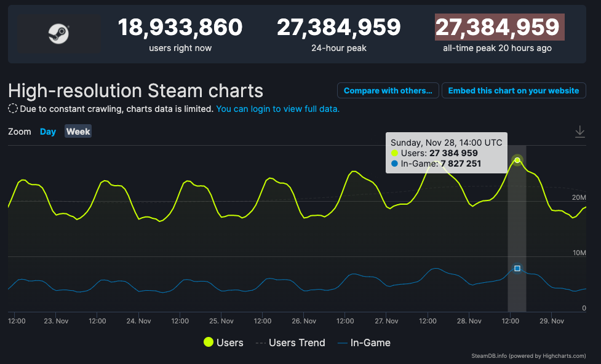Click the 23. Nov axis date label

coord(56,321)
